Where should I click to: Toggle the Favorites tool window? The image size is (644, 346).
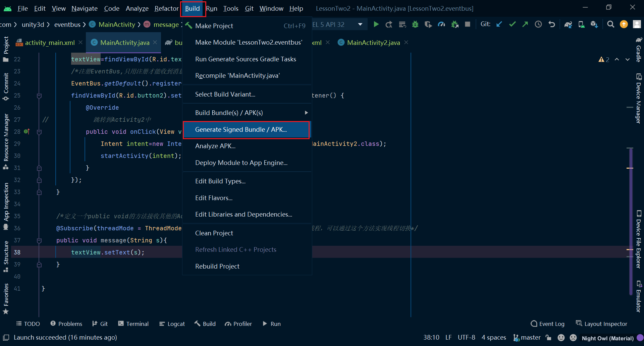pos(6,299)
